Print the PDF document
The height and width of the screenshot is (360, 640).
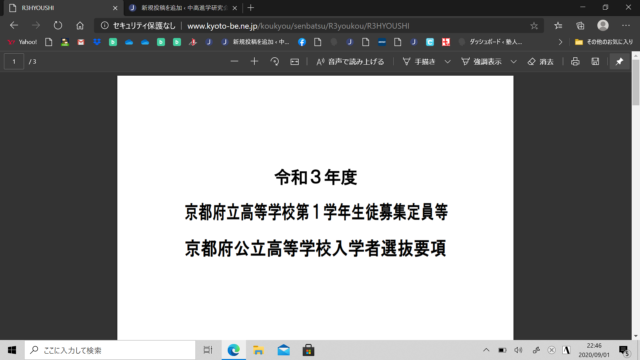[x=575, y=62]
